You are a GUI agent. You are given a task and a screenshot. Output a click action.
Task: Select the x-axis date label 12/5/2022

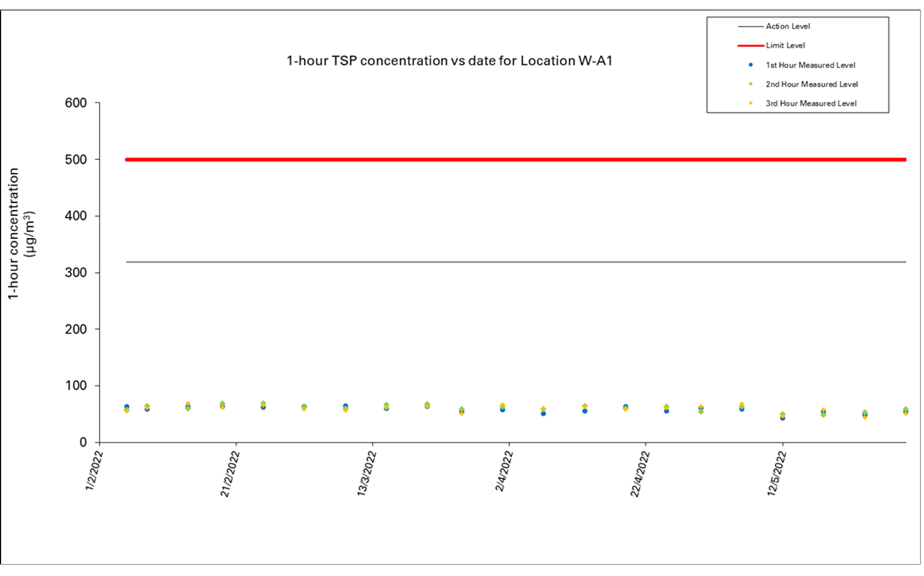point(776,473)
